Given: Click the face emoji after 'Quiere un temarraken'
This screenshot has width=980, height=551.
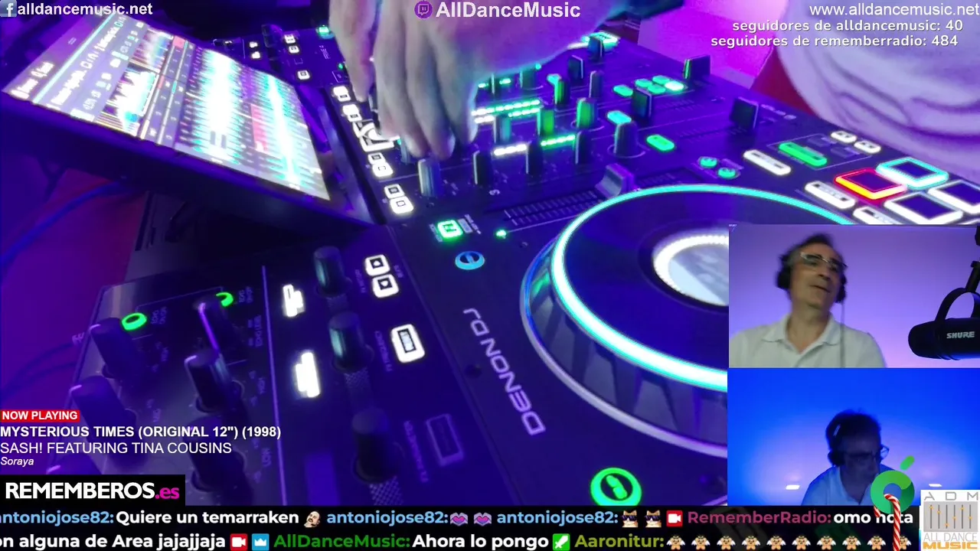Looking at the screenshot, I should point(312,518).
